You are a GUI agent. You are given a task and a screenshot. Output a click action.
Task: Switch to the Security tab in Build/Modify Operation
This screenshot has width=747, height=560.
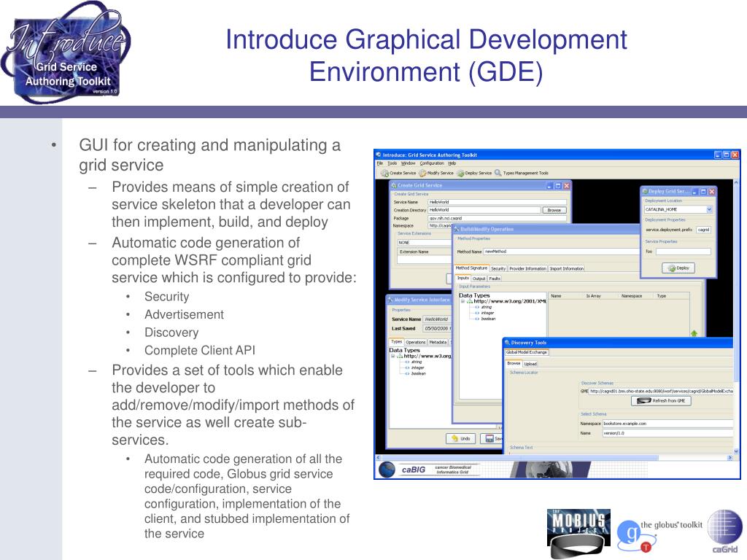point(498,268)
